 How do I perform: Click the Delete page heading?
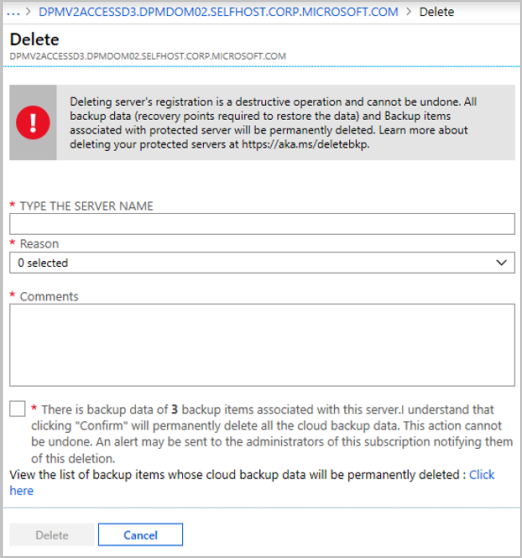click(x=35, y=39)
